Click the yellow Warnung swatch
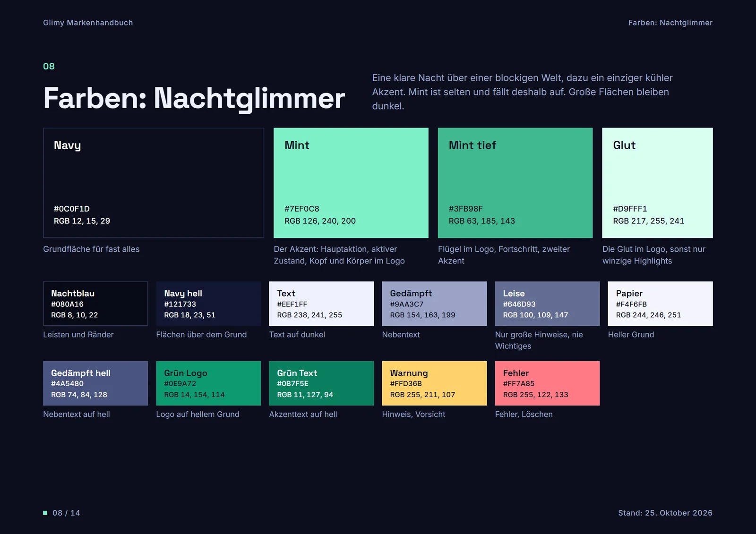Image resolution: width=756 pixels, height=534 pixels. (434, 383)
